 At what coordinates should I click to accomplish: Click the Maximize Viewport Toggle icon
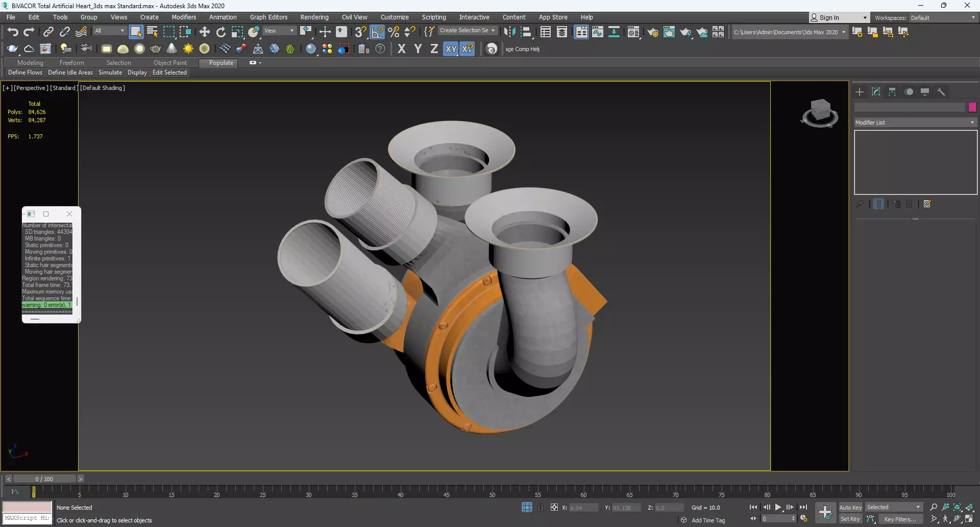(x=969, y=519)
